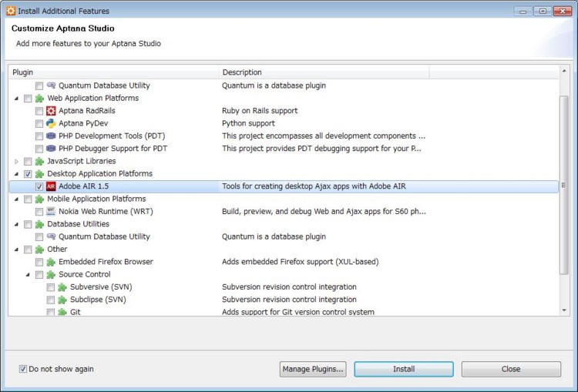
Task: Check the Aptana RadRails checkbox
Action: [x=39, y=111]
